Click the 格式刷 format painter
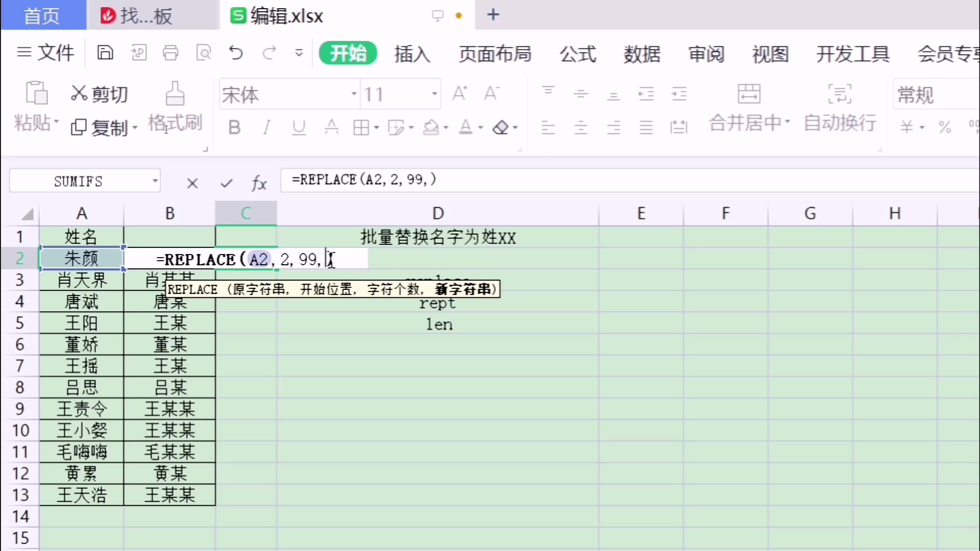The image size is (980, 551). coord(175,107)
